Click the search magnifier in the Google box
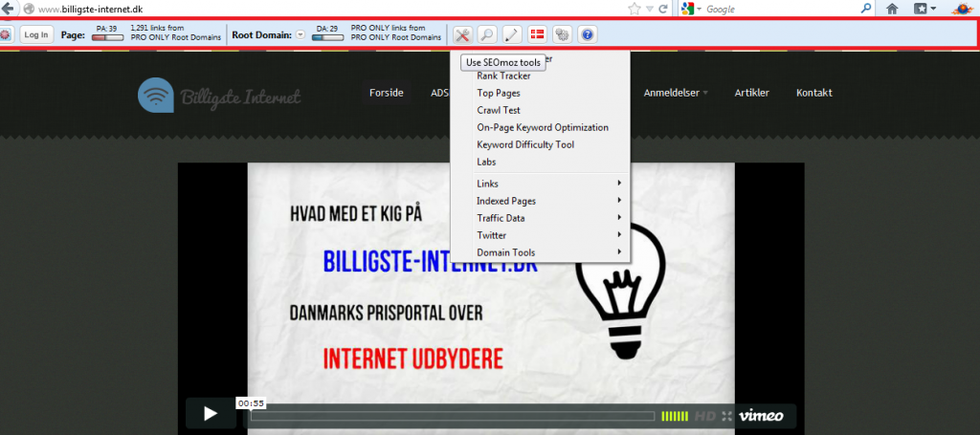 point(865,9)
